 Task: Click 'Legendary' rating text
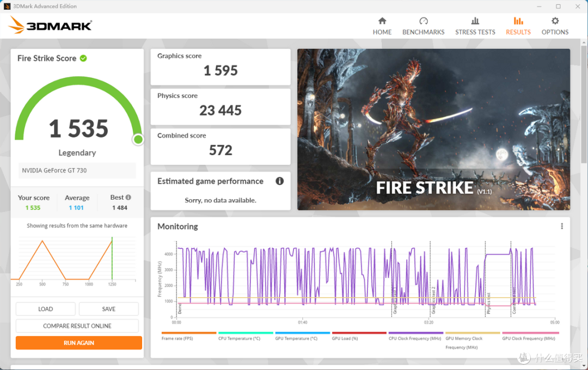pos(77,152)
